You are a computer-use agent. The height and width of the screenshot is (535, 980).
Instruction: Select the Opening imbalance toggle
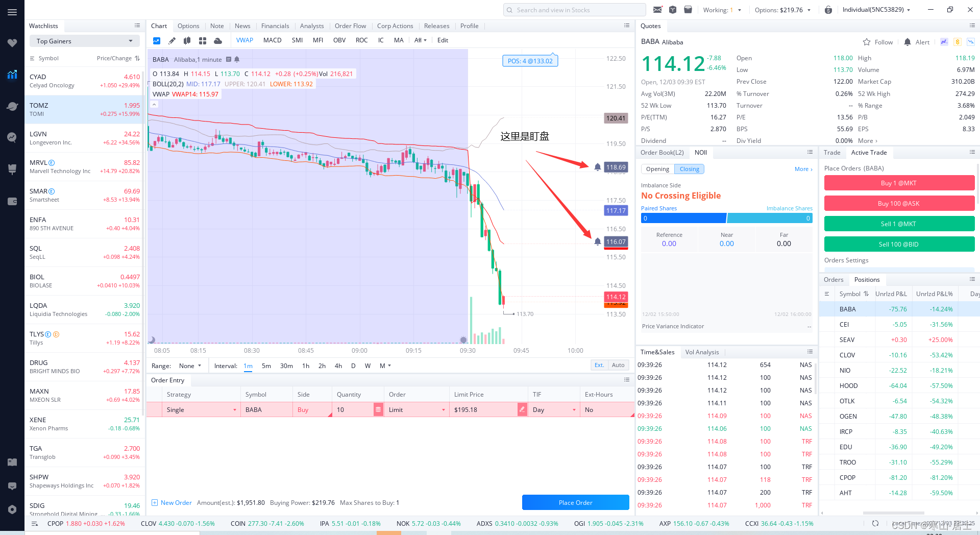pos(657,169)
